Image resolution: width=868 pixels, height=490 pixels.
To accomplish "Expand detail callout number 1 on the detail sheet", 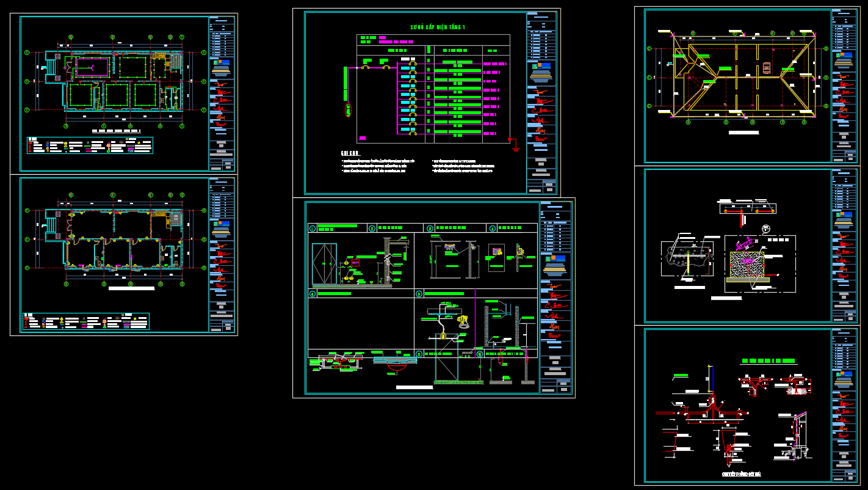I will (311, 229).
